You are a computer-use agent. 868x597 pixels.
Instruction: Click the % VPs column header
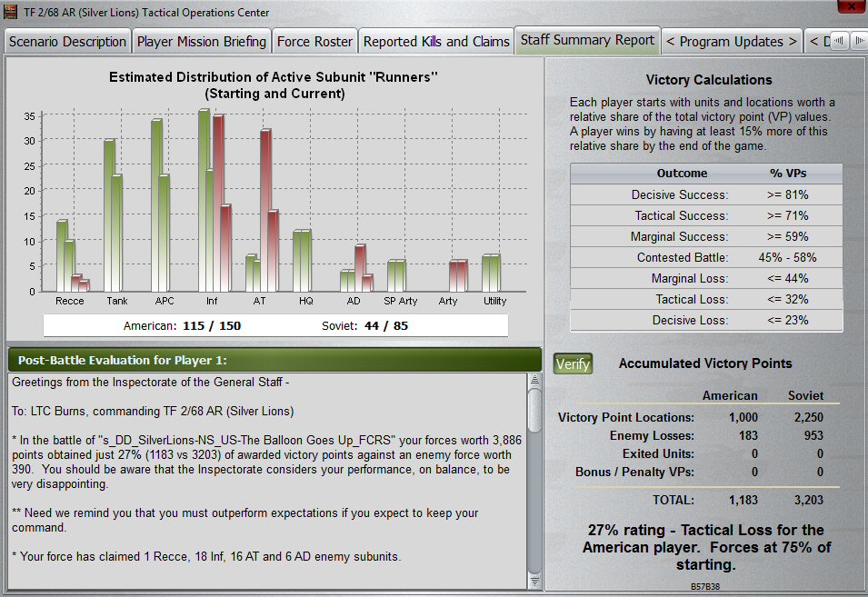788,174
